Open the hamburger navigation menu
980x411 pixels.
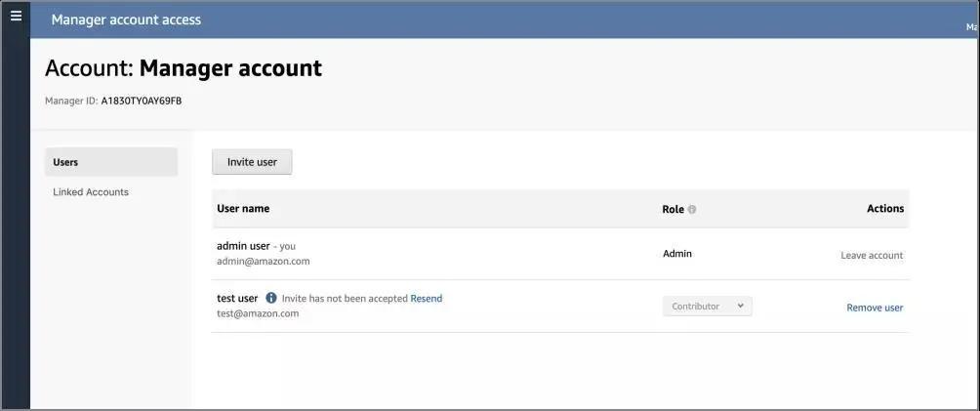tap(17, 17)
